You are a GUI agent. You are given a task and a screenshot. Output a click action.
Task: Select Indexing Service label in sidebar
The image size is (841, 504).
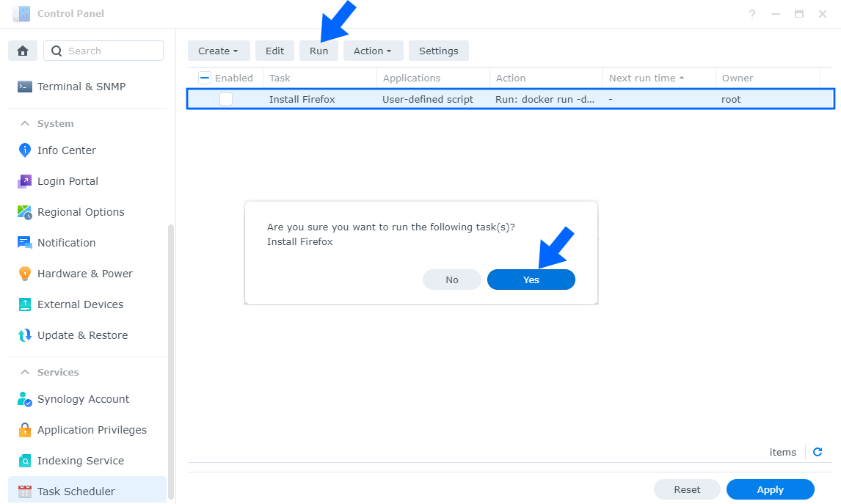coord(81,461)
